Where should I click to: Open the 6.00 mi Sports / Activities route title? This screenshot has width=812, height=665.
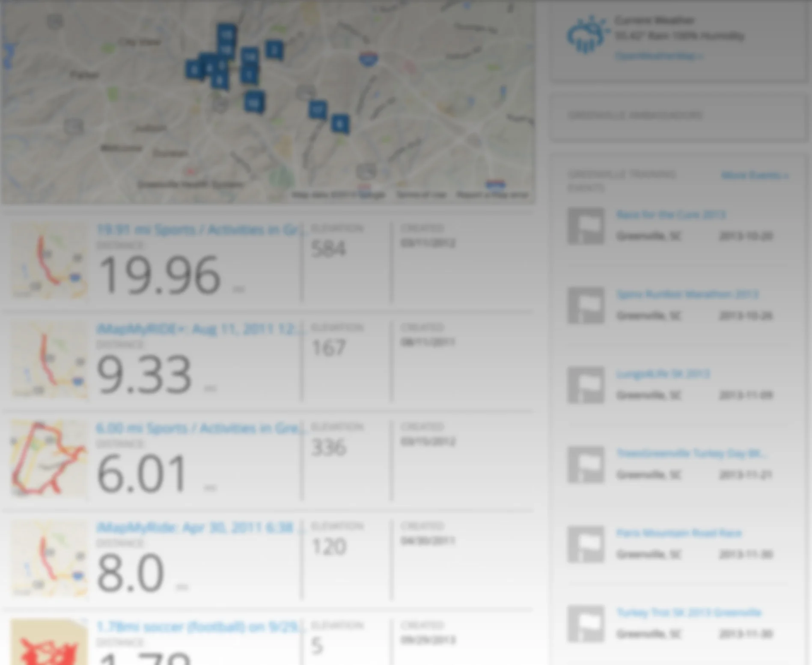tap(201, 428)
